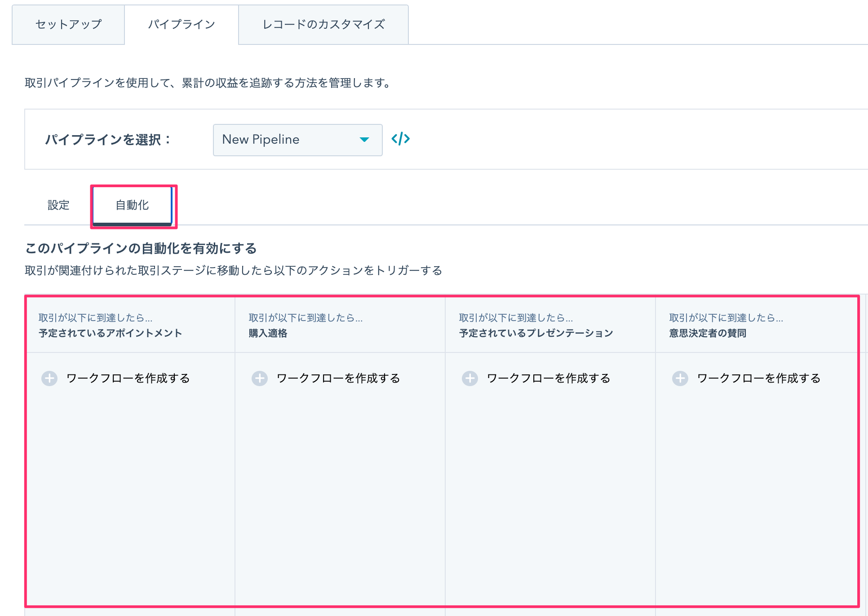Click the 意思決定者の賛同 stage header
The image size is (868, 616).
tap(708, 333)
